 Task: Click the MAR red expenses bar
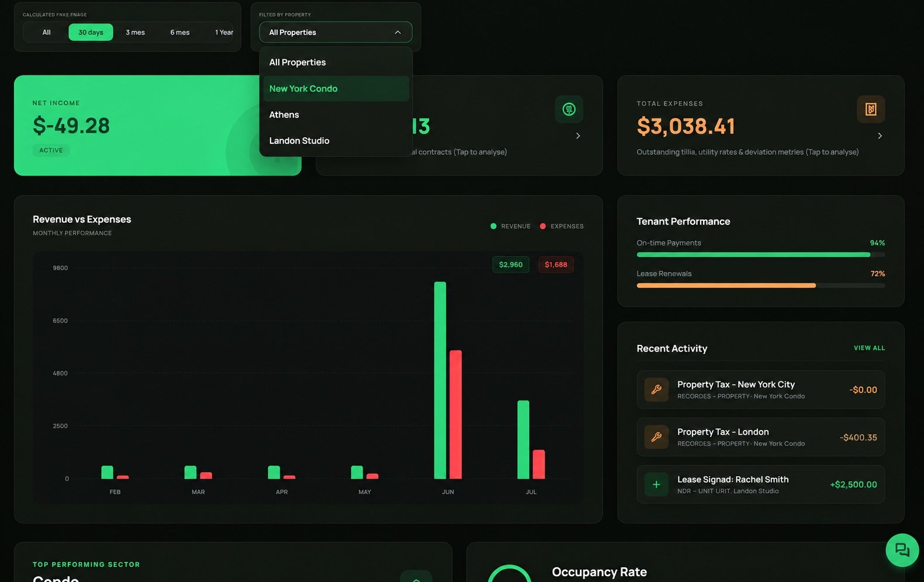(x=206, y=476)
